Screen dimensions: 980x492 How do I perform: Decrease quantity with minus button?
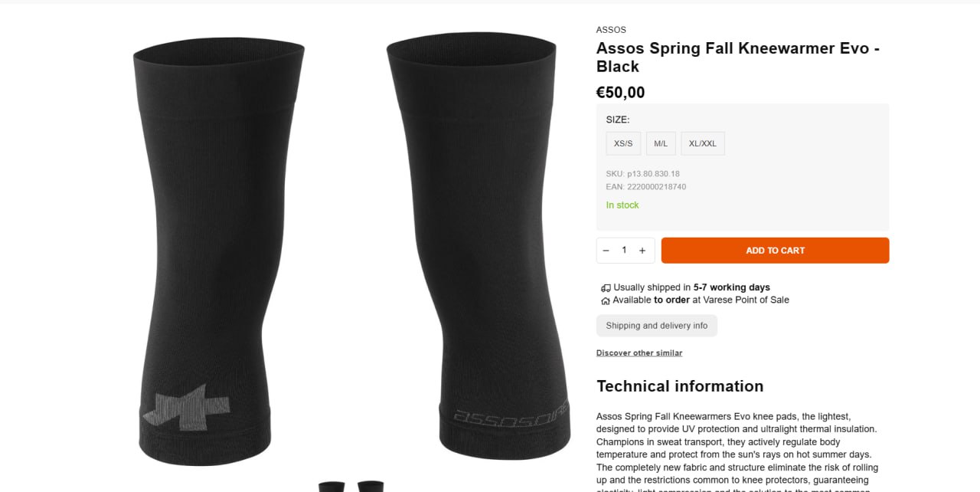(606, 251)
